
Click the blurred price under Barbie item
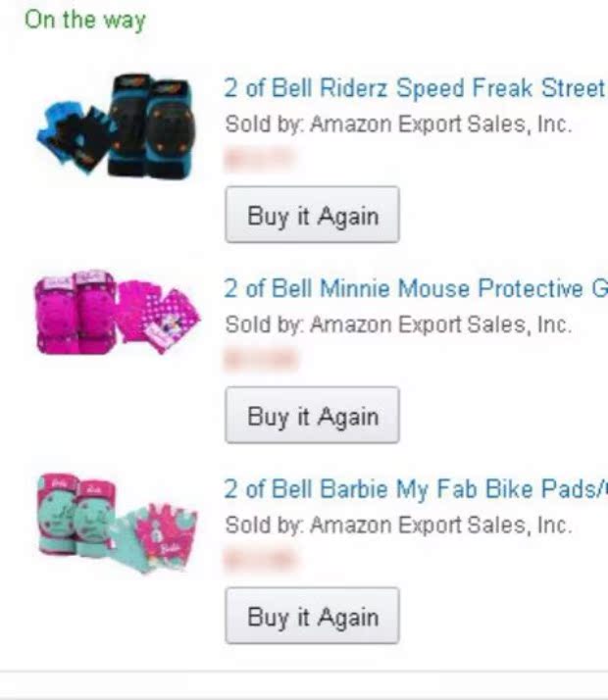tap(261, 560)
